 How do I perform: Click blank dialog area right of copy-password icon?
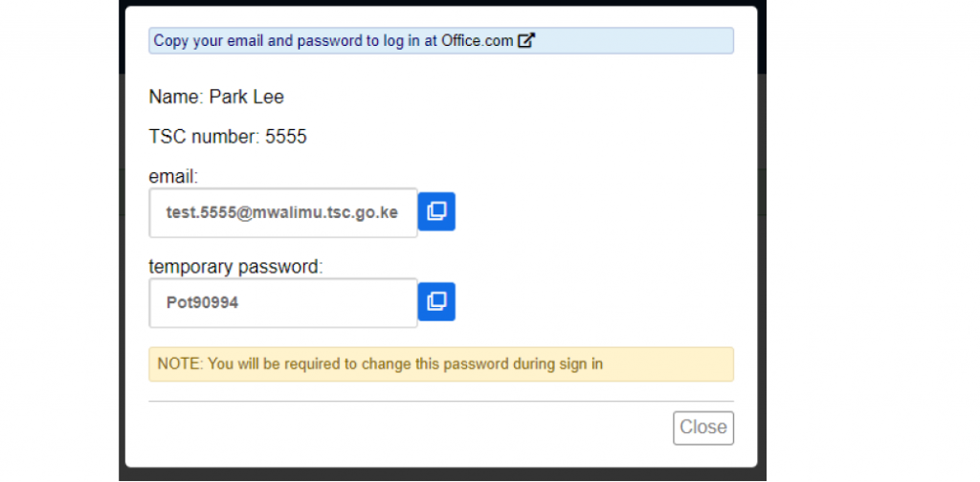coord(593,302)
